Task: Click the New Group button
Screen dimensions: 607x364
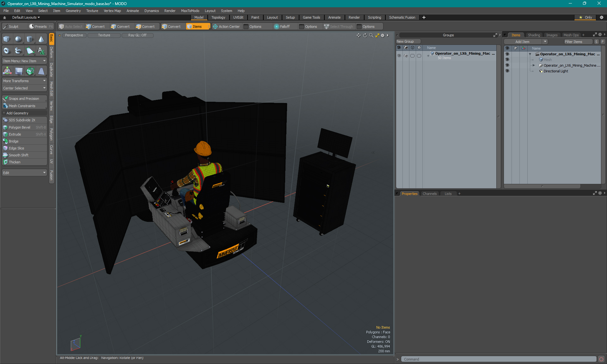Action: 408,41
